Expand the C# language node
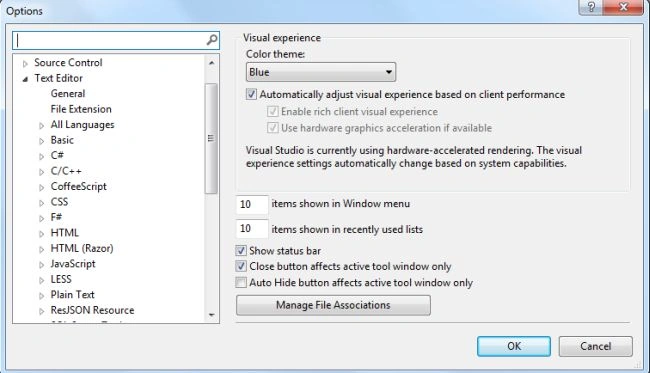The height and width of the screenshot is (373, 650). (41, 156)
